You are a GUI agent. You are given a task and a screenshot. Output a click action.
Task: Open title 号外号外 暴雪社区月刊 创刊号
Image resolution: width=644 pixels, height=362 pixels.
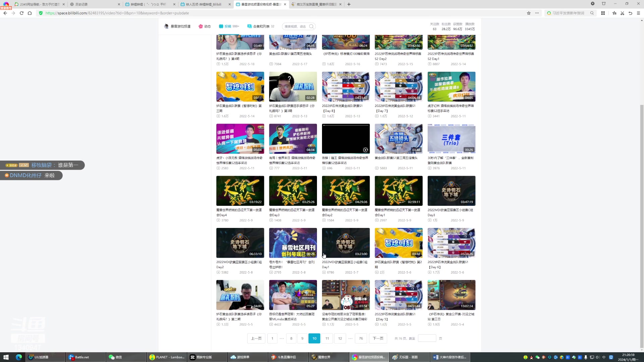[x=292, y=264]
